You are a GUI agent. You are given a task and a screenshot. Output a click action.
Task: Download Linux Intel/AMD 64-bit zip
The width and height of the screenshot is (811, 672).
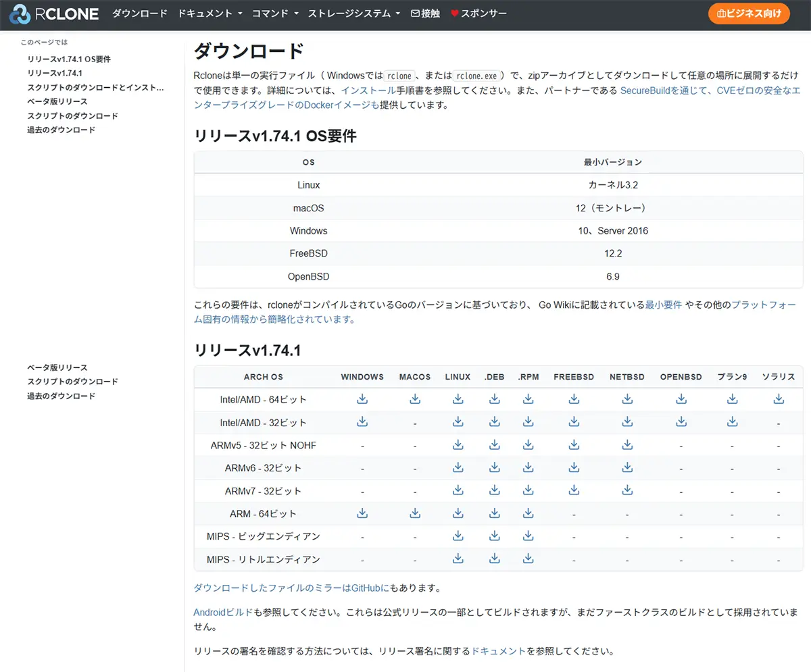(x=458, y=399)
